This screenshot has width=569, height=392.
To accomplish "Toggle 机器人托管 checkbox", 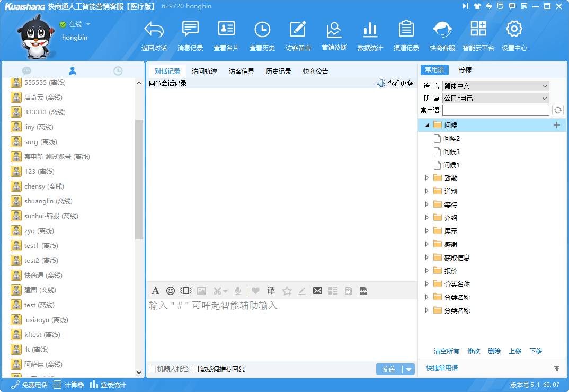I will (x=153, y=369).
